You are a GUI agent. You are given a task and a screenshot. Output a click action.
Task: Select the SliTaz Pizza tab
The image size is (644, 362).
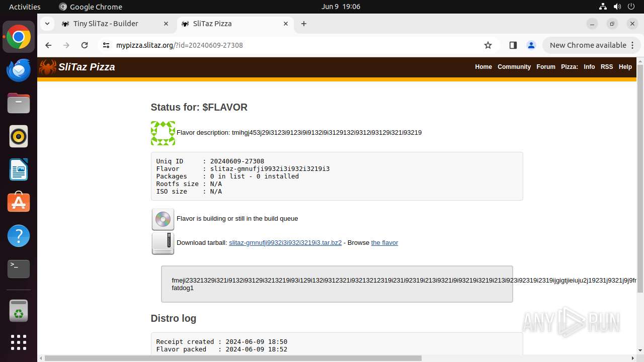point(235,24)
